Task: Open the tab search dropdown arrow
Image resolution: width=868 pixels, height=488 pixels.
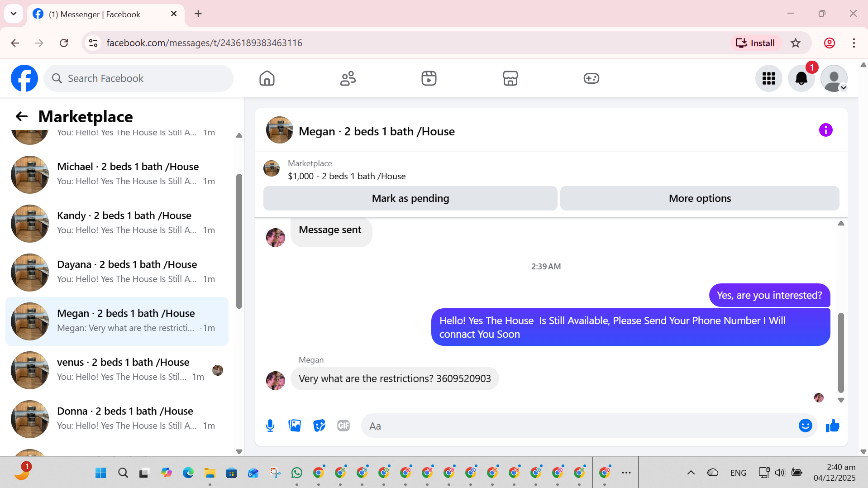Action: point(14,14)
